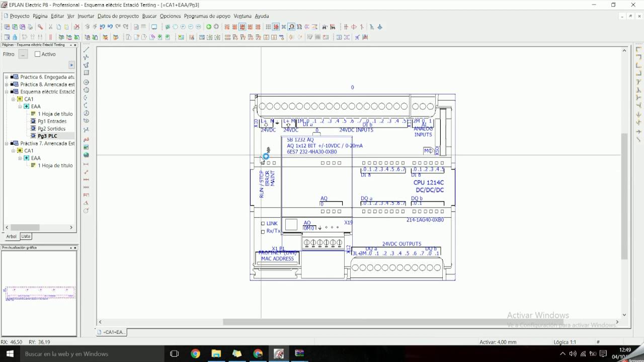
Task: Toggle the snap to grid icon
Action: tap(276, 27)
